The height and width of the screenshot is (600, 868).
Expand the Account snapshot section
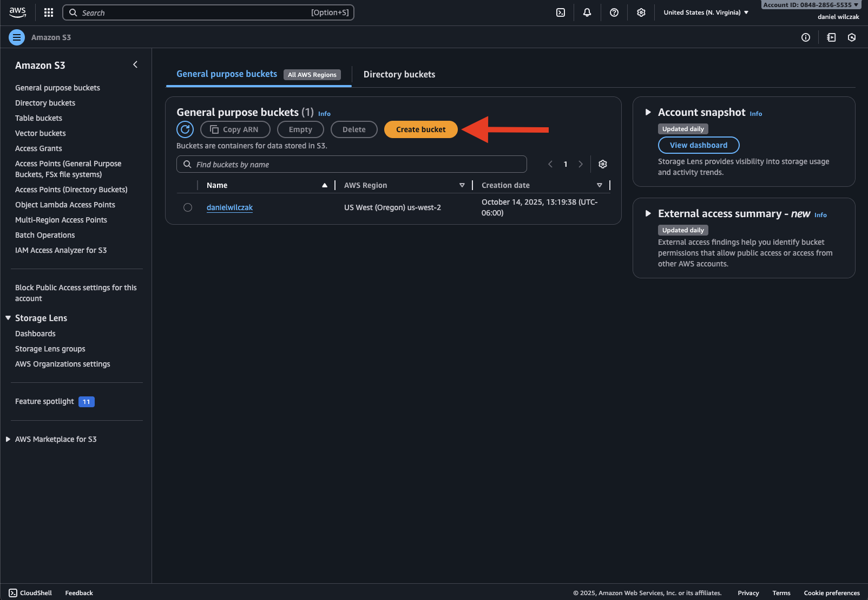coord(648,113)
